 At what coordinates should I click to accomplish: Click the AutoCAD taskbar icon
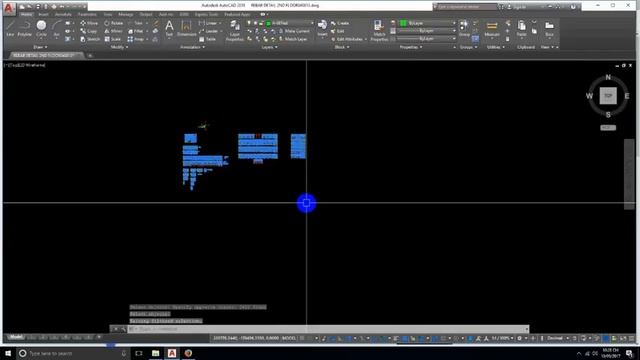172,353
